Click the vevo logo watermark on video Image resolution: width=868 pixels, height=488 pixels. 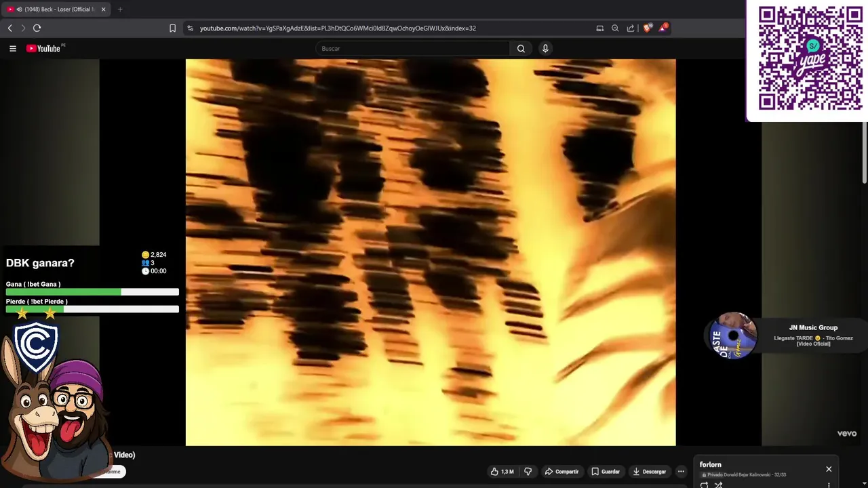tap(847, 434)
